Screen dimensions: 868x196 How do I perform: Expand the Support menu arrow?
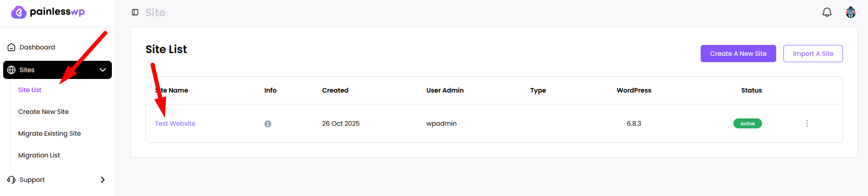click(x=103, y=180)
